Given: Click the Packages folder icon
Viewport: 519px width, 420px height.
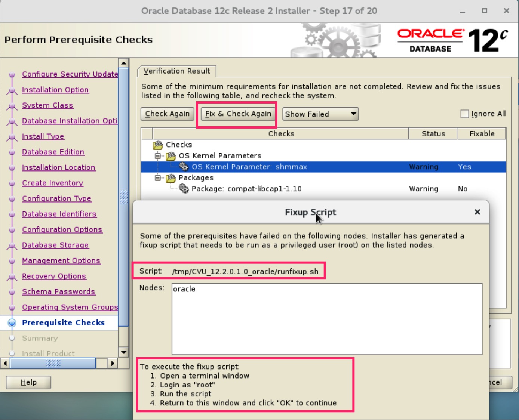Looking at the screenshot, I should [171, 178].
